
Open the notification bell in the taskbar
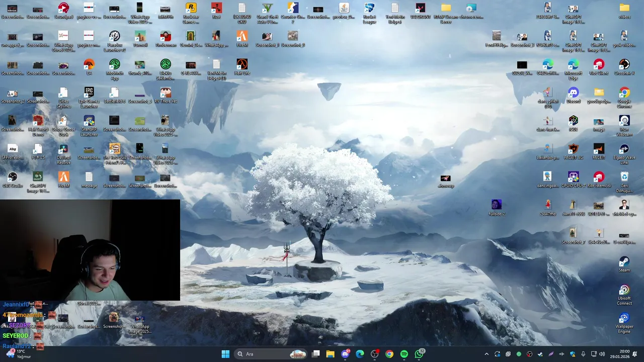tap(635, 354)
